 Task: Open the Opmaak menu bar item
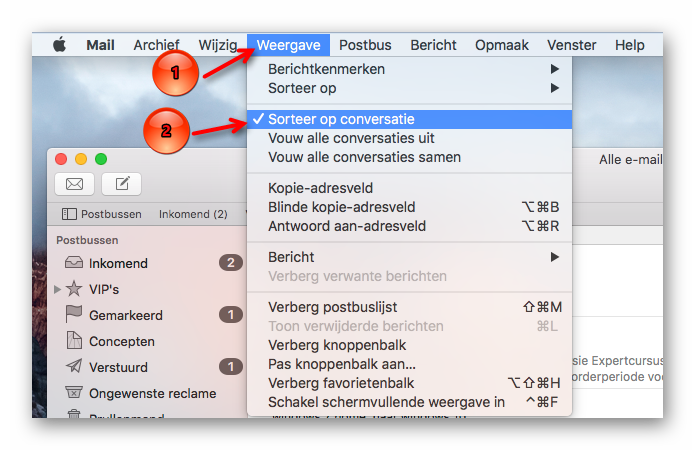coord(502,45)
